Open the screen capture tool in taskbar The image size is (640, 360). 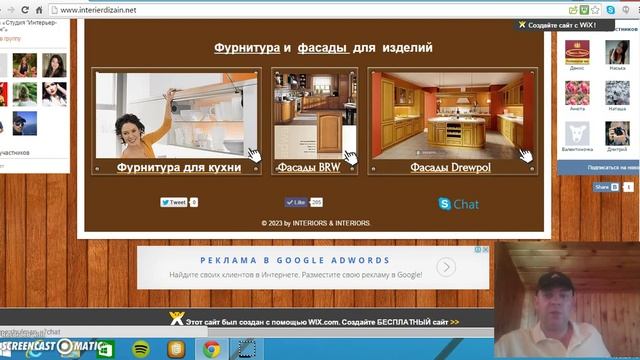247,349
